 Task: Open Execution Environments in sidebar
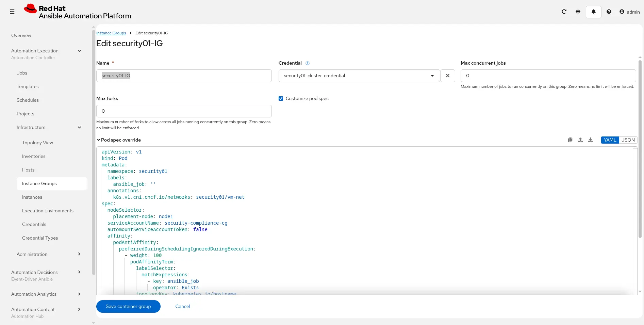48,211
